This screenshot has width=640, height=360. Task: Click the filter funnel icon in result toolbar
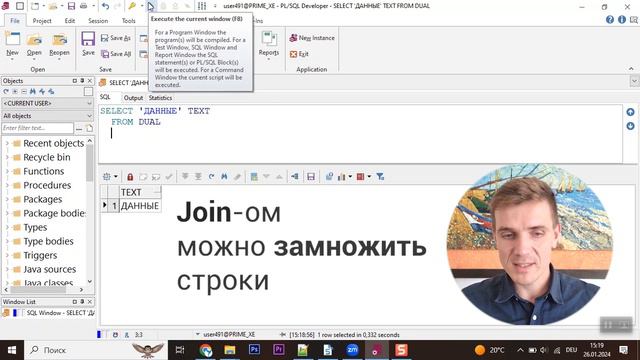click(380, 177)
